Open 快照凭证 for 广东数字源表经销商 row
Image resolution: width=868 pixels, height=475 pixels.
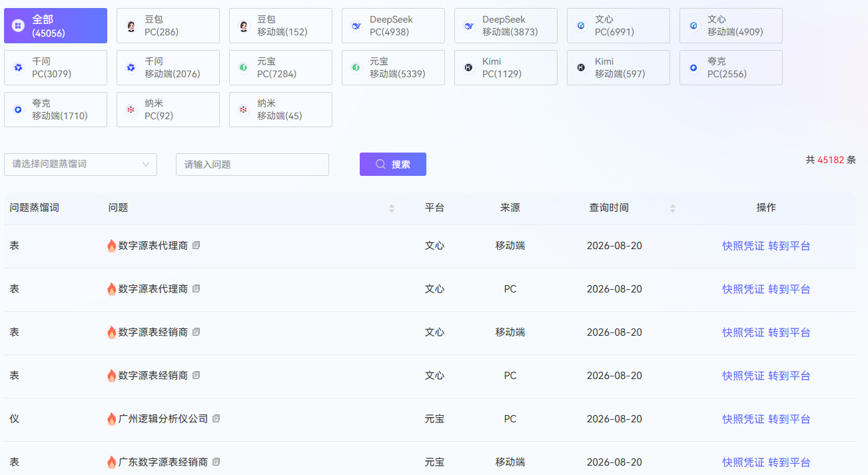click(x=743, y=462)
